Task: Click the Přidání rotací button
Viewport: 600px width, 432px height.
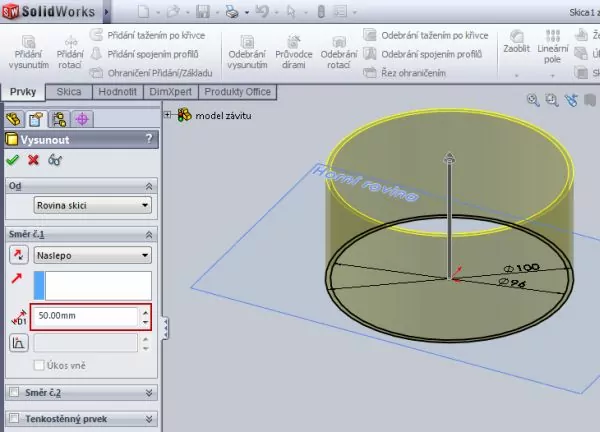Action: pyautogui.click(x=69, y=50)
